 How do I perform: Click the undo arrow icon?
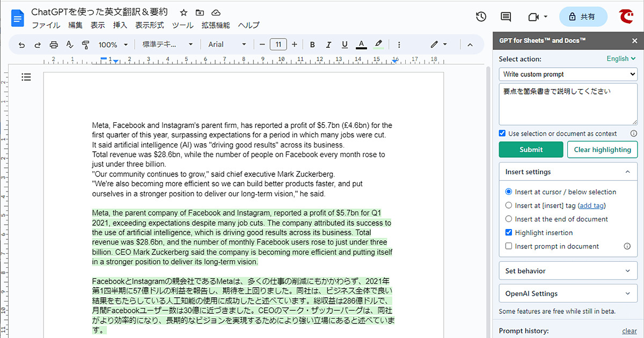coord(21,45)
